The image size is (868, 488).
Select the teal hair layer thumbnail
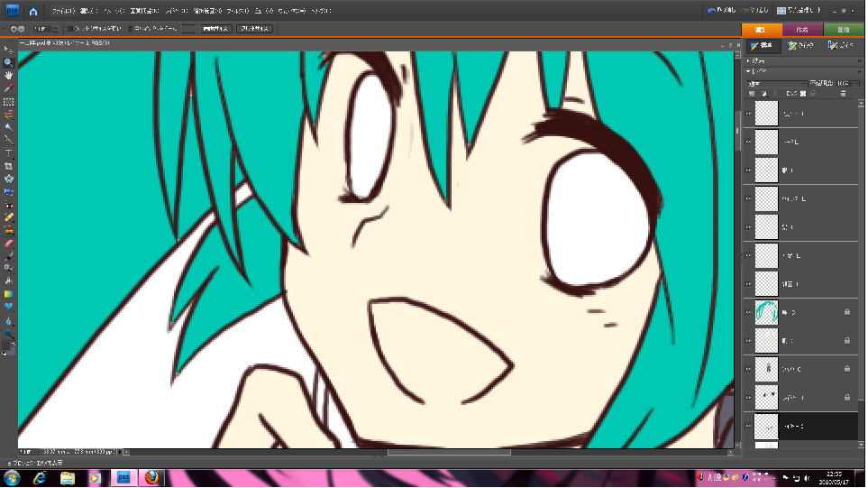point(767,312)
